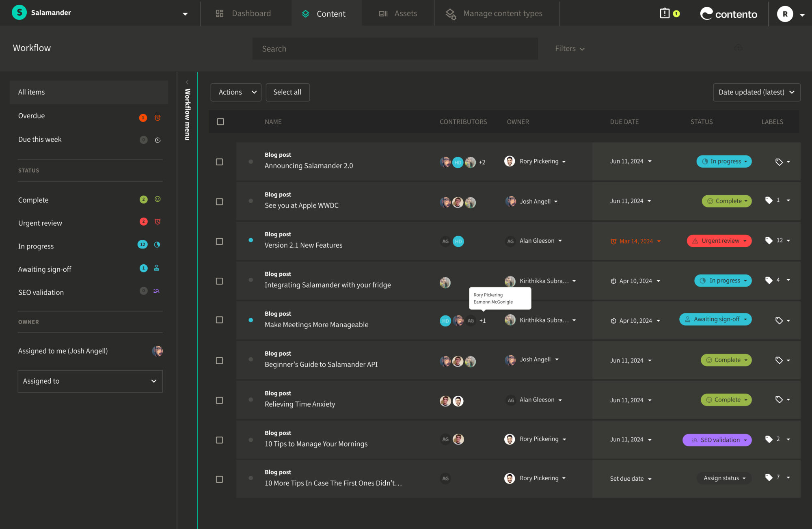Click the SEO validation search icon in sidebar
This screenshot has width=812, height=529.
tap(156, 291)
